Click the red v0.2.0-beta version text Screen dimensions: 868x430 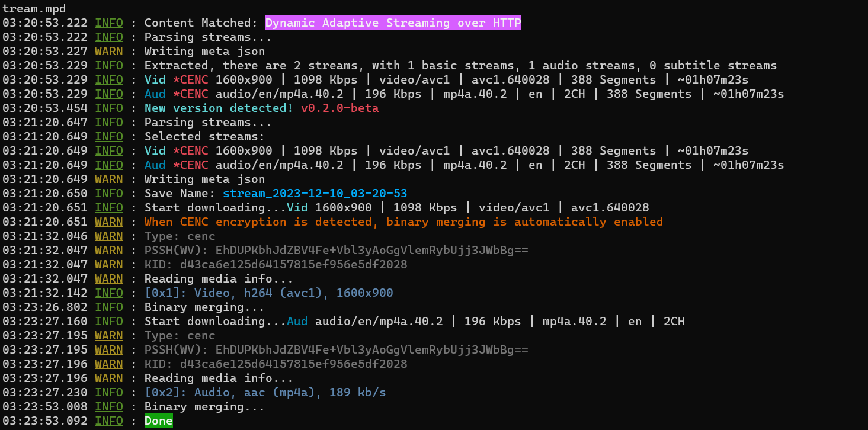click(x=339, y=108)
